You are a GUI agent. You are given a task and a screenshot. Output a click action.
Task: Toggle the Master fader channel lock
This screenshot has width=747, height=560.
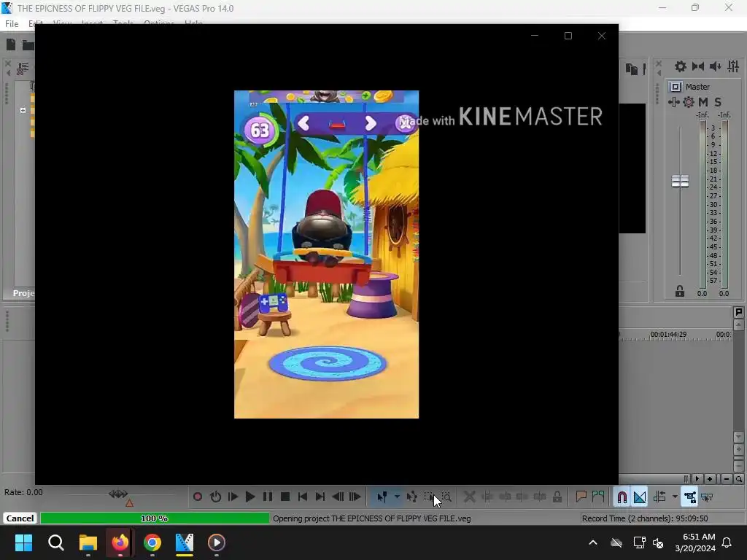point(679,292)
